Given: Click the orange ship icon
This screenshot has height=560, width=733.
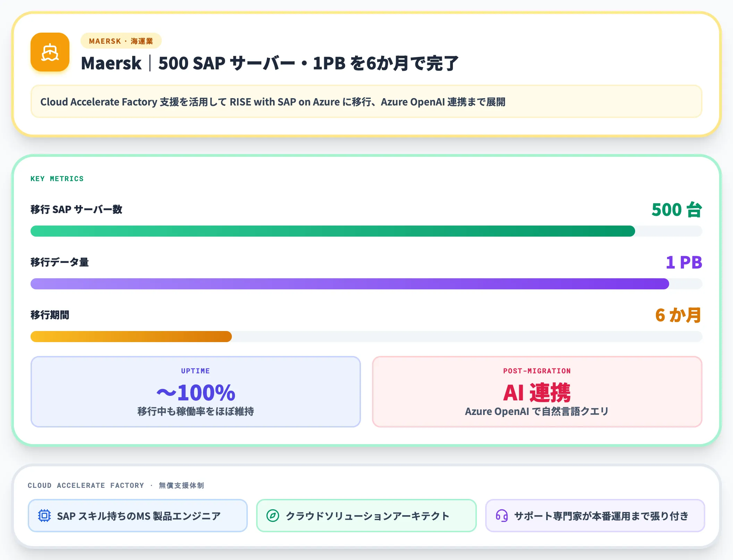Looking at the screenshot, I should [x=50, y=52].
